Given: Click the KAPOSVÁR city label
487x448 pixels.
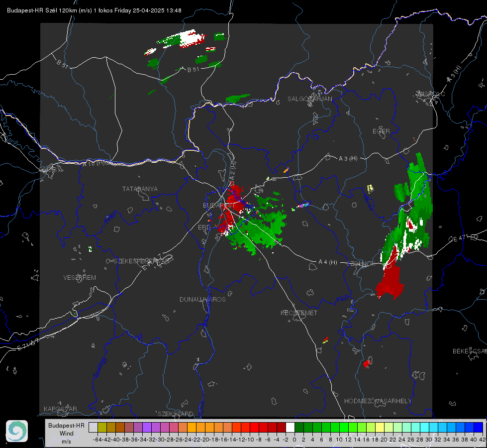Looking at the screenshot, I should (60, 409).
